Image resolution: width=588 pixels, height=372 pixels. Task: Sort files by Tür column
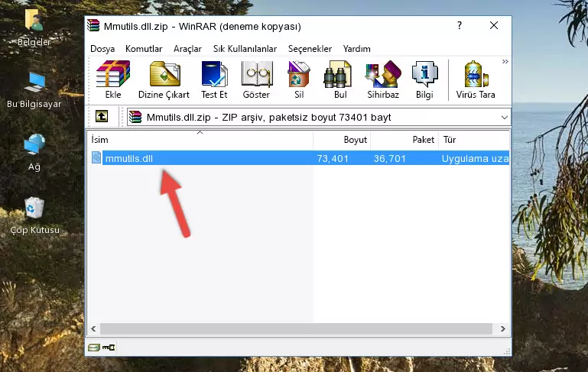pyautogui.click(x=474, y=140)
